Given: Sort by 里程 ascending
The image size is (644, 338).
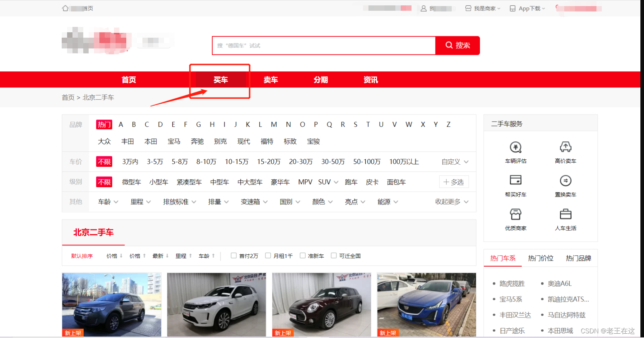Looking at the screenshot, I should (184, 256).
